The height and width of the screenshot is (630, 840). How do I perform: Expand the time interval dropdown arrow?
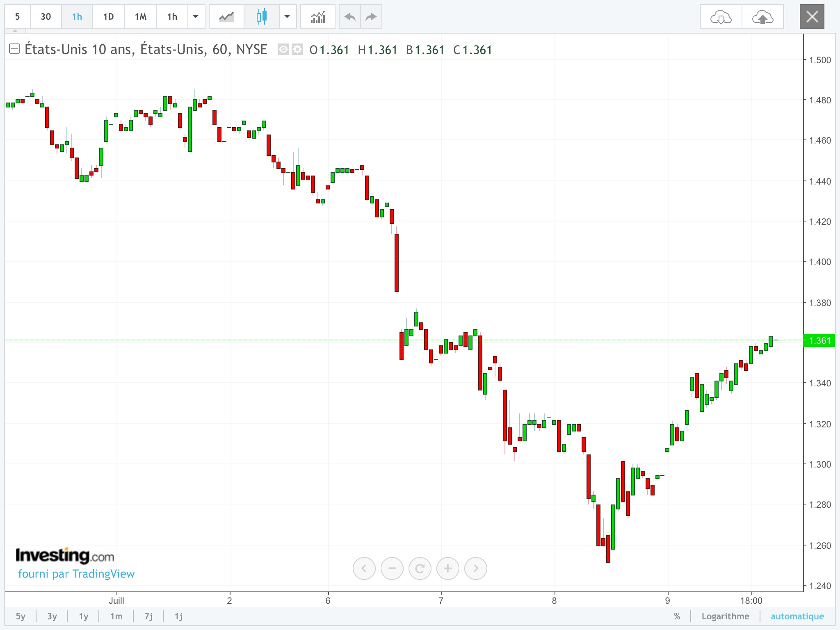(x=196, y=17)
